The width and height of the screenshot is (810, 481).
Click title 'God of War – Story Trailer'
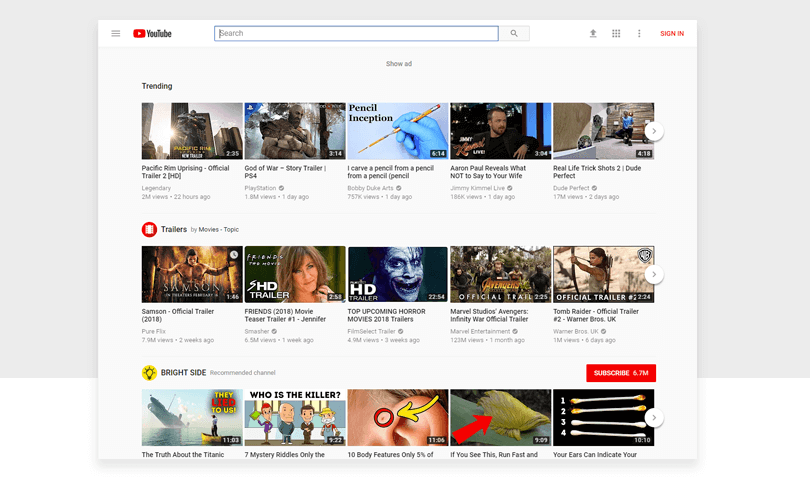(285, 172)
